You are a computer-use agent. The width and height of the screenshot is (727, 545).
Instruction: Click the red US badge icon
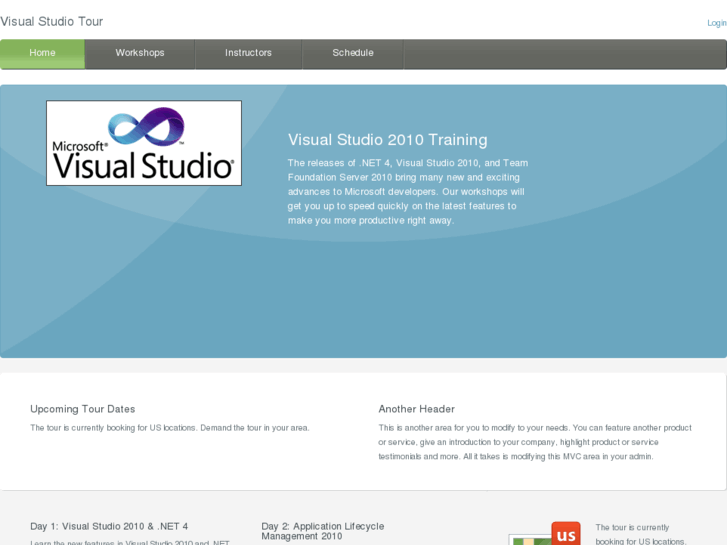click(566, 533)
